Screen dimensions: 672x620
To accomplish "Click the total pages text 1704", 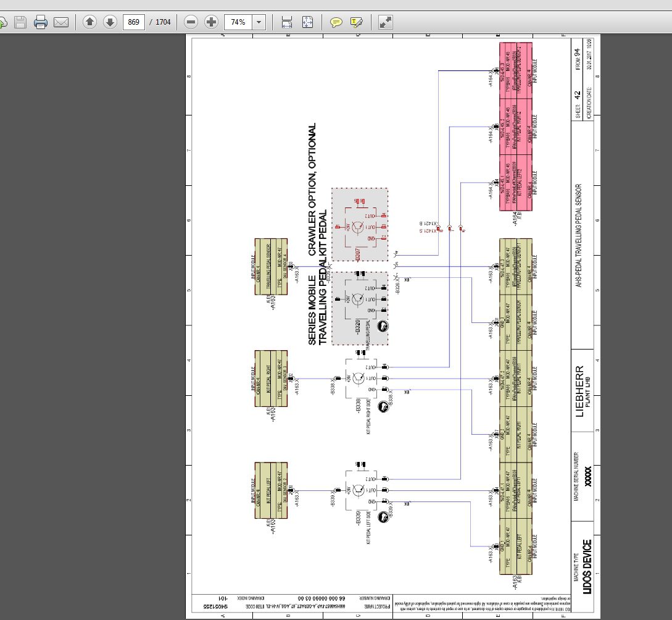I will tap(163, 22).
